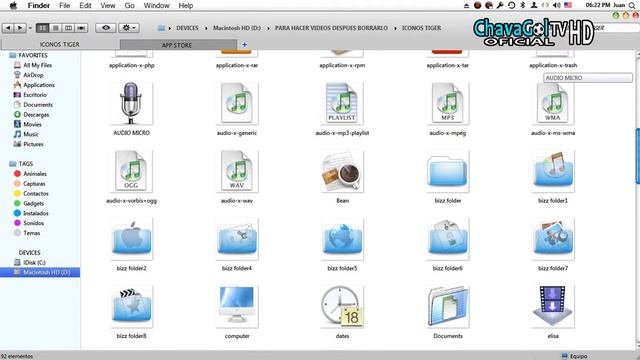Select the audio-x-generic file icon

[237, 103]
